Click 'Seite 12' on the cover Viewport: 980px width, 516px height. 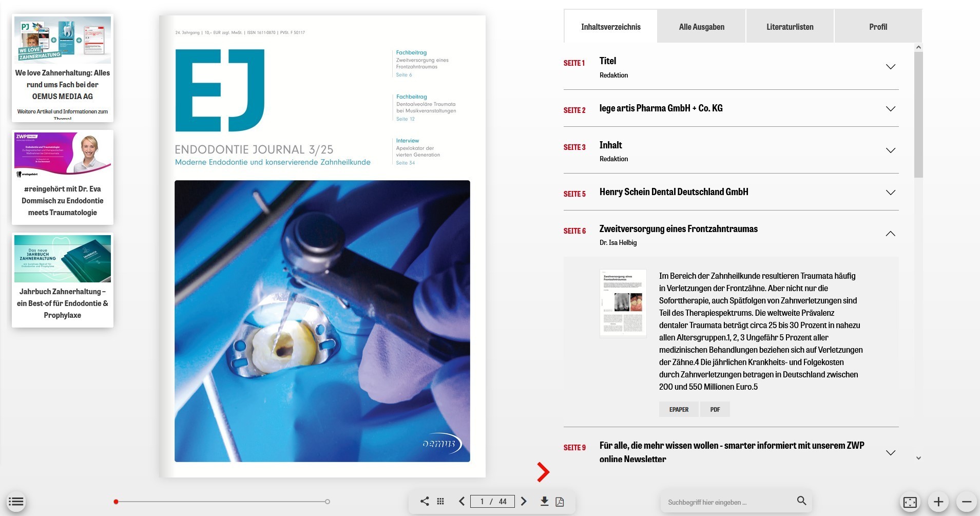pos(405,119)
